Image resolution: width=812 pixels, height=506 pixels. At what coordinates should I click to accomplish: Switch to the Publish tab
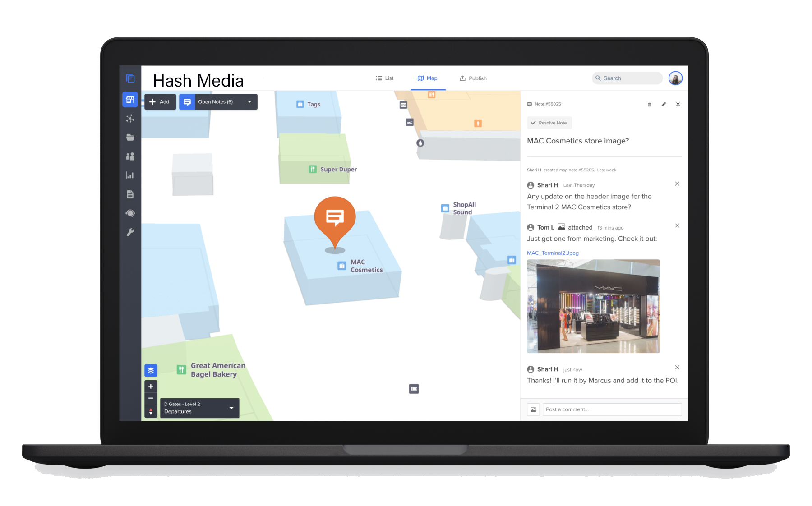473,78
